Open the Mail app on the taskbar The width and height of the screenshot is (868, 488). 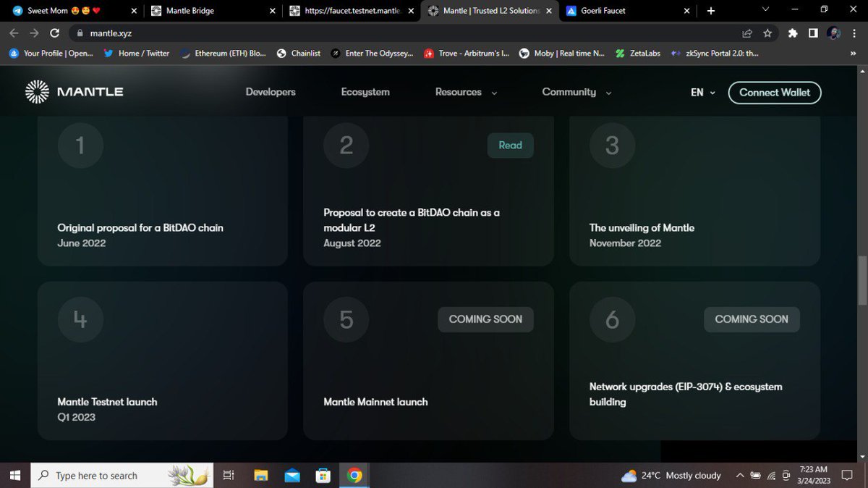click(292, 476)
